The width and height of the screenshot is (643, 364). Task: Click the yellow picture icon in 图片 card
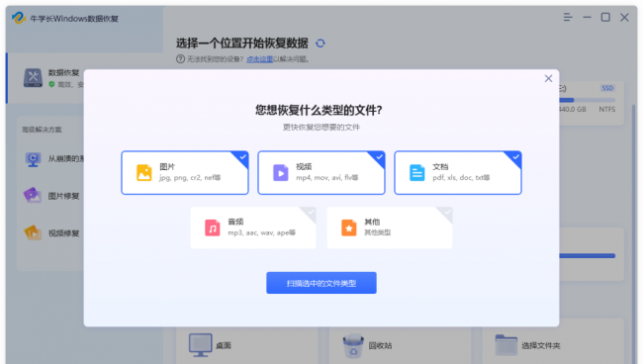144,172
